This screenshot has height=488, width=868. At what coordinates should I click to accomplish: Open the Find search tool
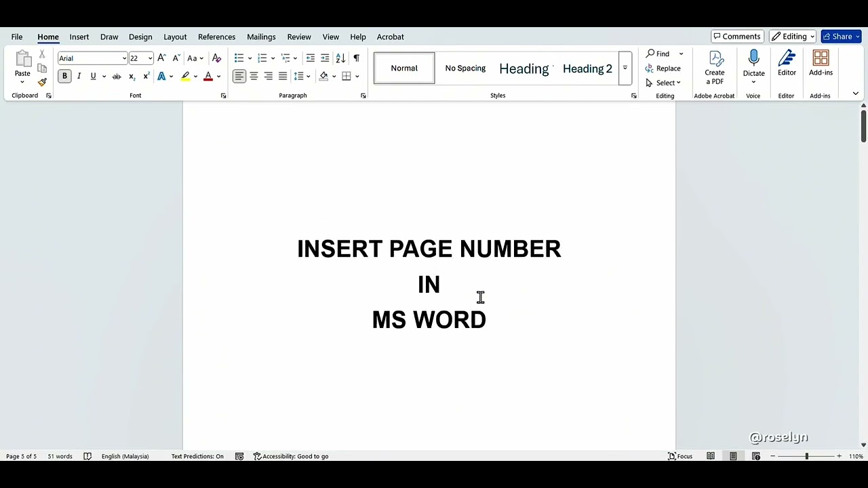pos(658,54)
